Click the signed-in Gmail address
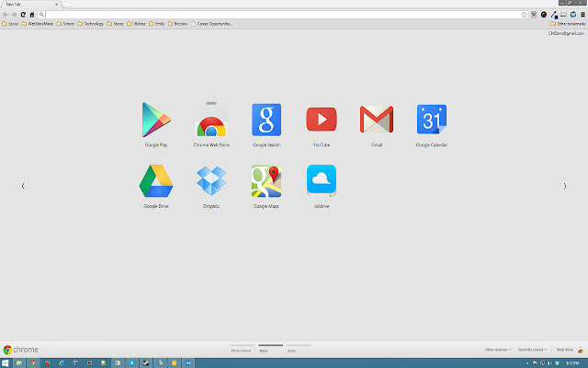 point(566,33)
